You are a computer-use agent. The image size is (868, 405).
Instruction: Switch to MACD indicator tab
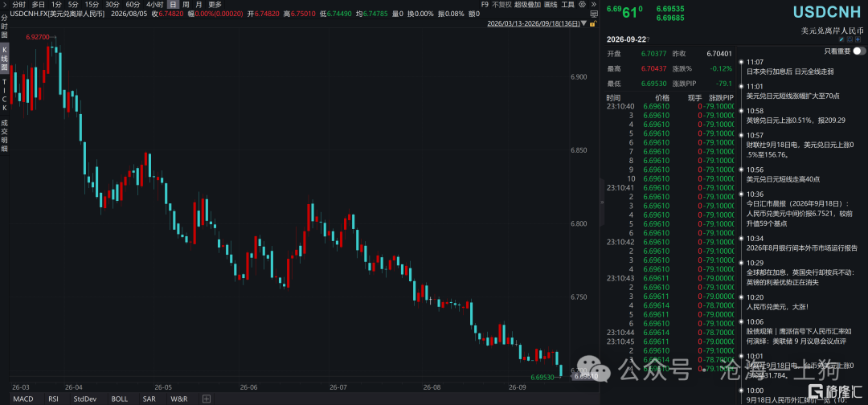click(x=23, y=399)
